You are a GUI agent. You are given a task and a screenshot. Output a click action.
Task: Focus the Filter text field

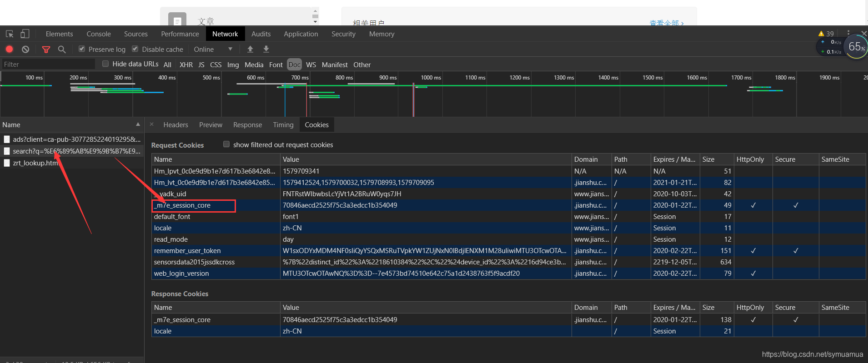pos(48,64)
